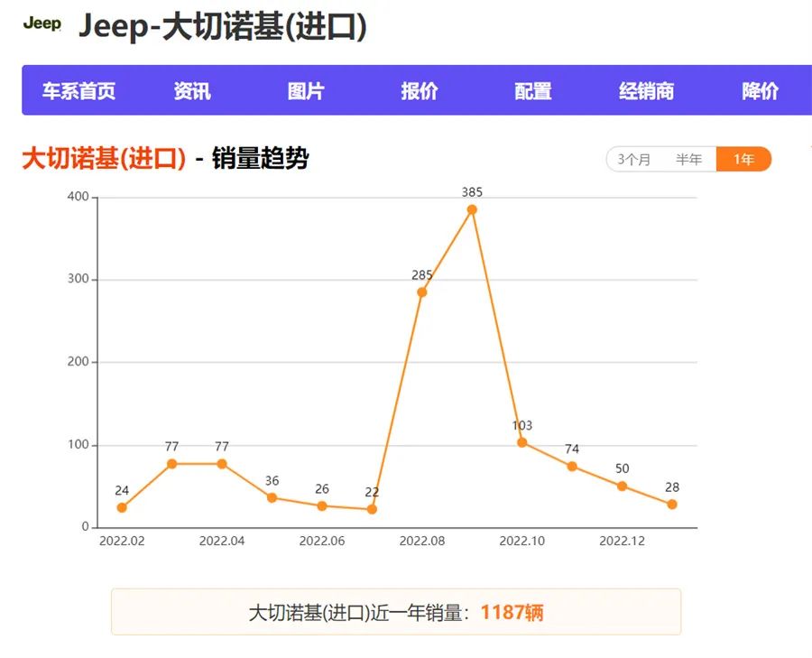This screenshot has width=812, height=658.
Task: Click the data point labeled 74
Action: point(572,467)
